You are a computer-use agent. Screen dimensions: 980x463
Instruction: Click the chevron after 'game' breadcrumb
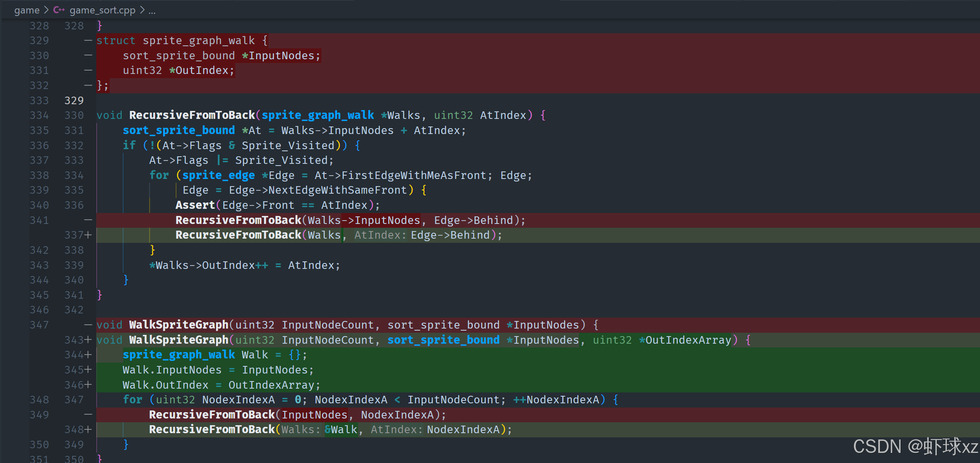pos(46,10)
